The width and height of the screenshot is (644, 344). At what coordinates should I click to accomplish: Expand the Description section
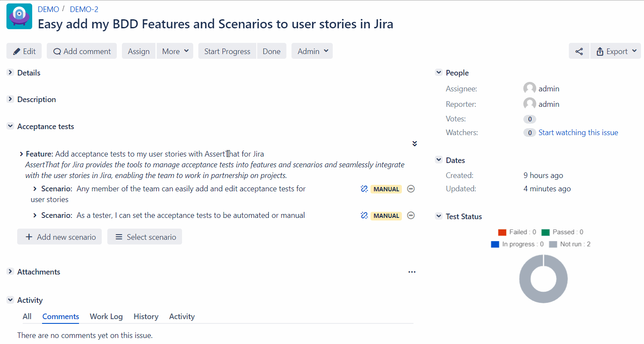pos(10,99)
